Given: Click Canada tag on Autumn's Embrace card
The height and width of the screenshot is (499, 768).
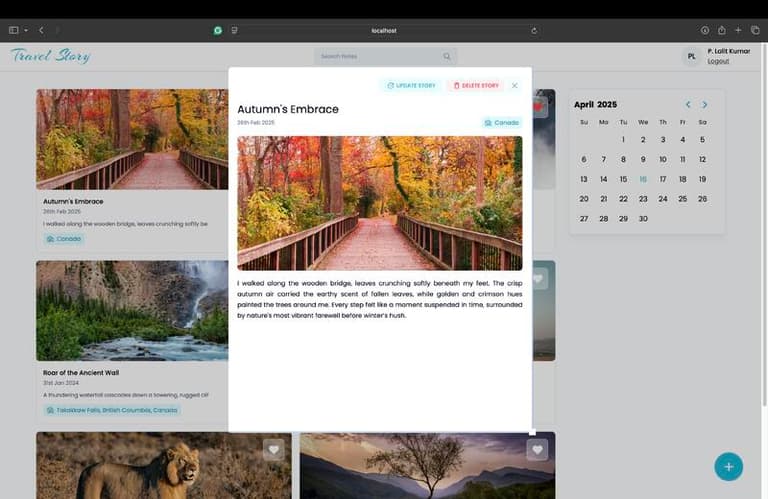Looking at the screenshot, I should [x=64, y=239].
